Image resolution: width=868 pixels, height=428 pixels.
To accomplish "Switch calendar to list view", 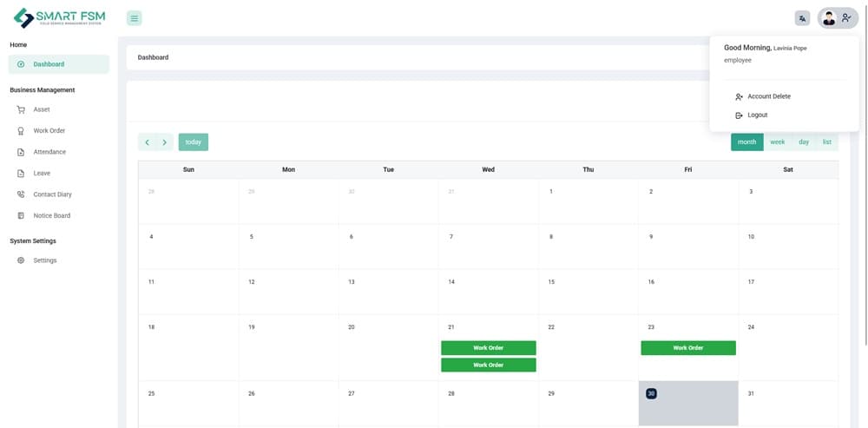I will pos(827,142).
